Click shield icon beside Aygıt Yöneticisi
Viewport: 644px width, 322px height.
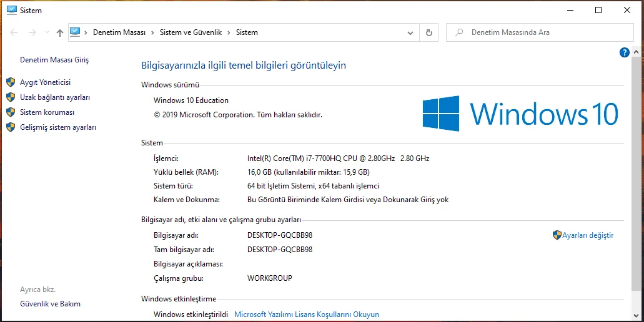(11, 82)
